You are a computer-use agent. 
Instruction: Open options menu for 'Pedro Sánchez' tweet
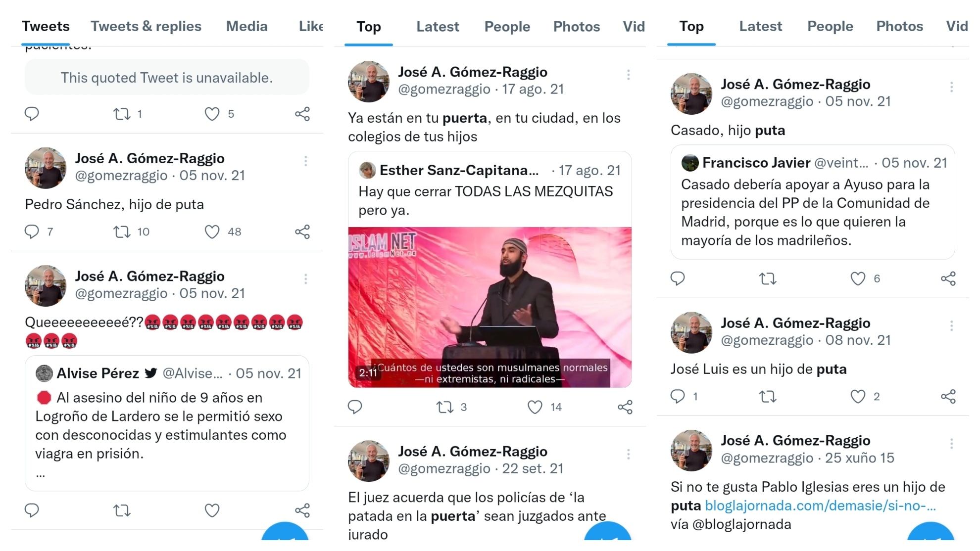tap(306, 161)
